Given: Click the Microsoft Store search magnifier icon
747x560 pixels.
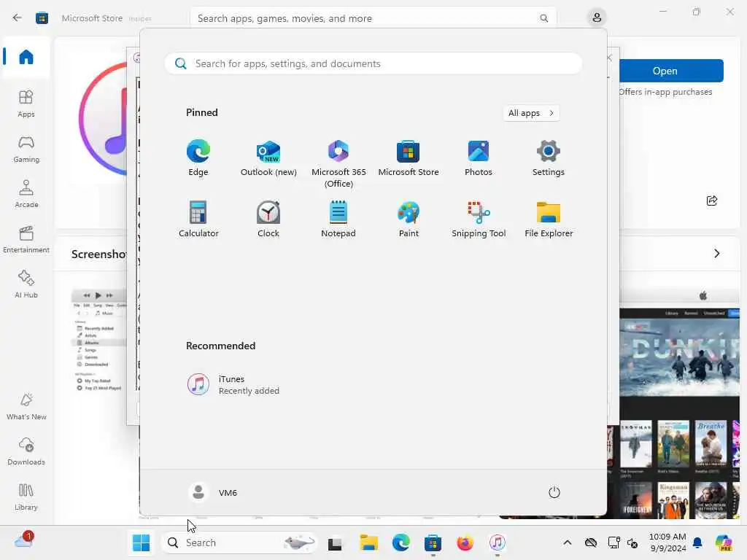Looking at the screenshot, I should point(543,18).
